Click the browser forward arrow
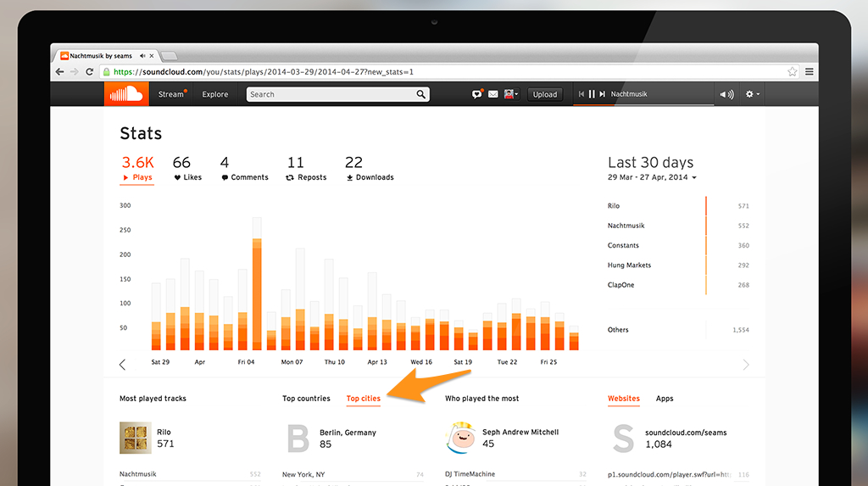This screenshot has width=868, height=486. point(75,71)
